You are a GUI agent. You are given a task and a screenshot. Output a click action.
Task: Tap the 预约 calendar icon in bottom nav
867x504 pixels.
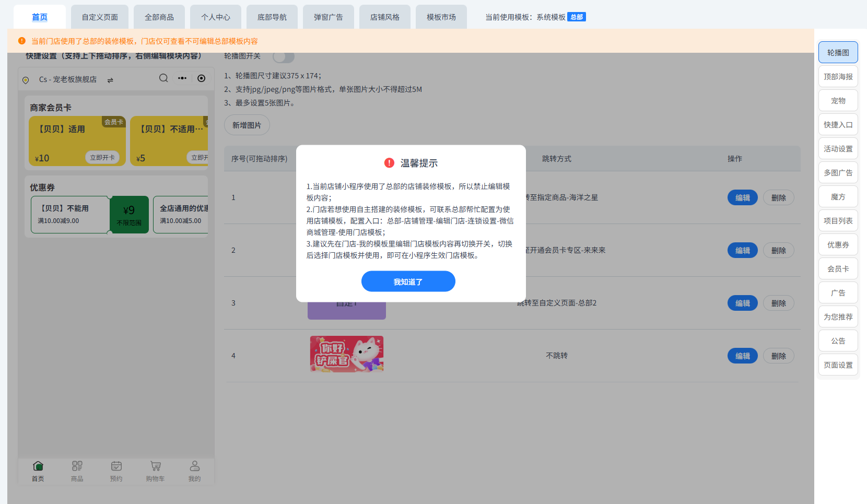[116, 466]
